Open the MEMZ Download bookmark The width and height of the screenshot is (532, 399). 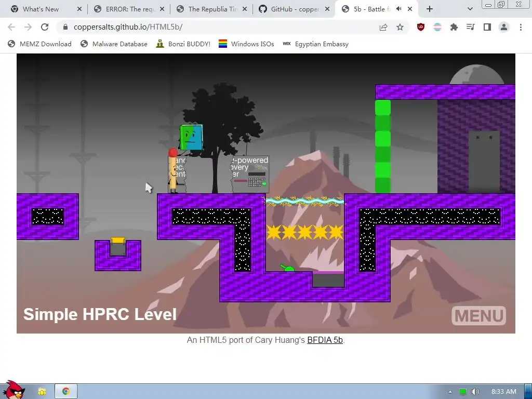tap(39, 44)
